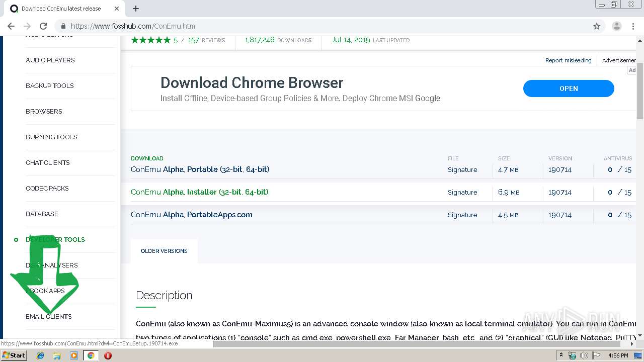
Task: Click Report misleading link
Action: 568,60
